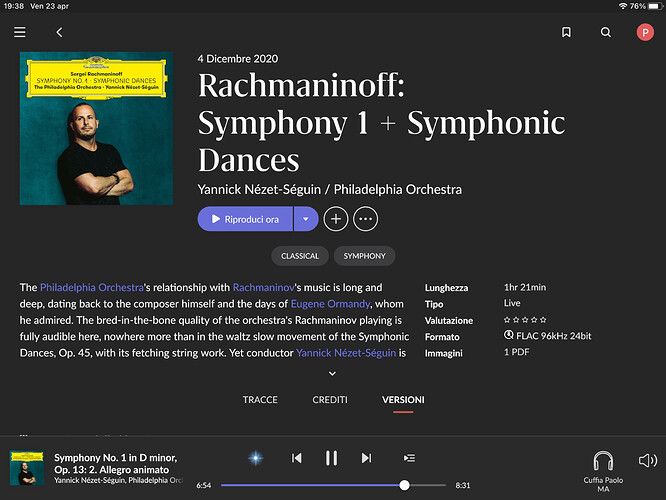Click the Wi-Fi status icon
The height and width of the screenshot is (500, 666).
click(x=623, y=6)
